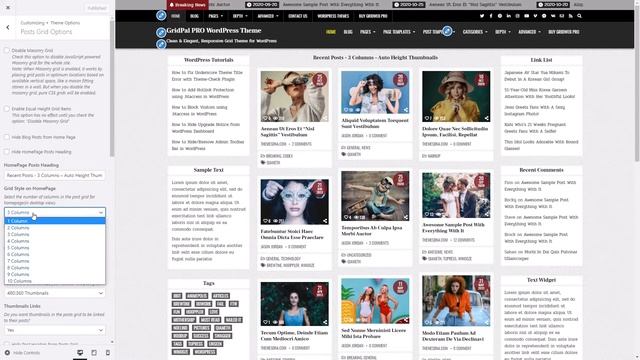Open RSS feed icon in top bar
Screen dimensions: 640x360
[x=571, y=16]
